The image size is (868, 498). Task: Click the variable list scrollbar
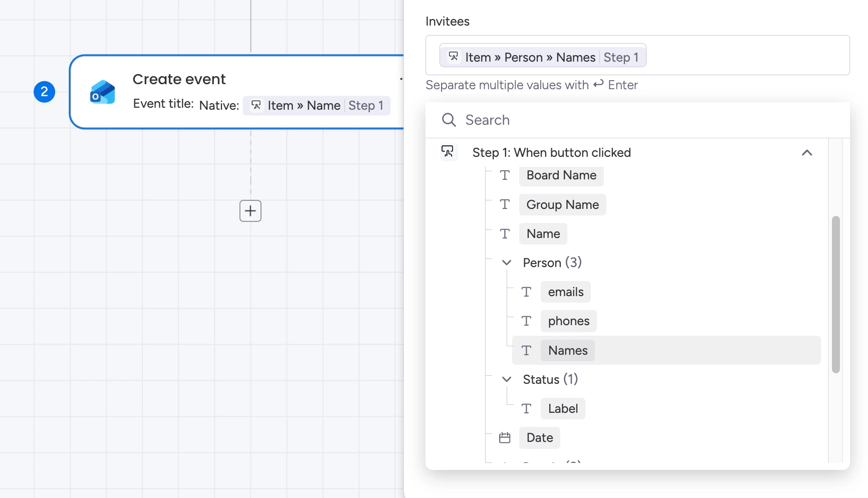(835, 295)
